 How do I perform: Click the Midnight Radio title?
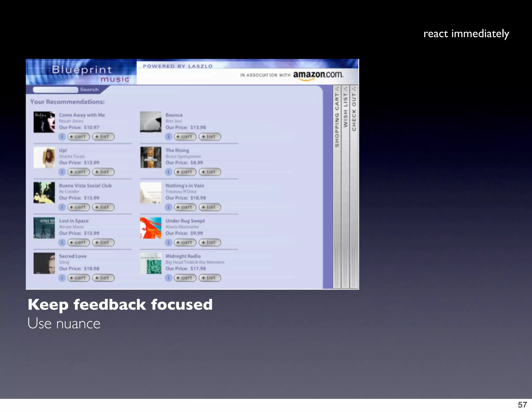click(183, 256)
